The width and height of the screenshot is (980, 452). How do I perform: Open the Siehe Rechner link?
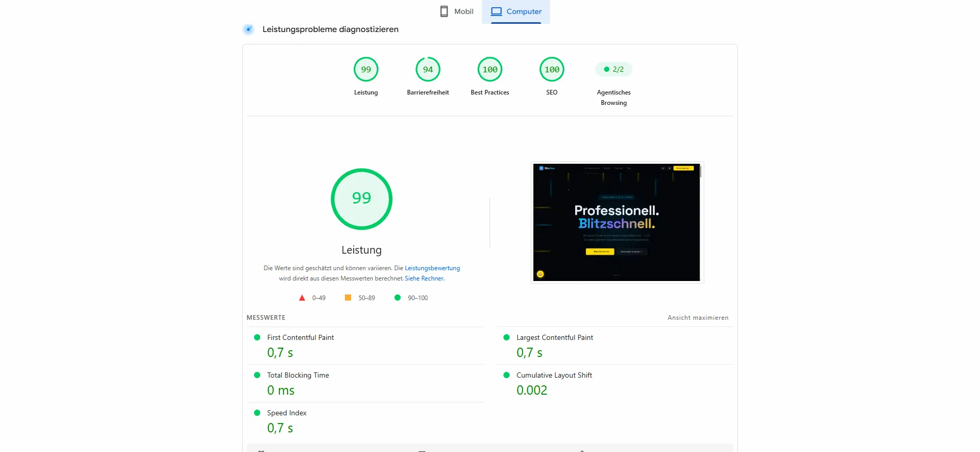coord(424,278)
